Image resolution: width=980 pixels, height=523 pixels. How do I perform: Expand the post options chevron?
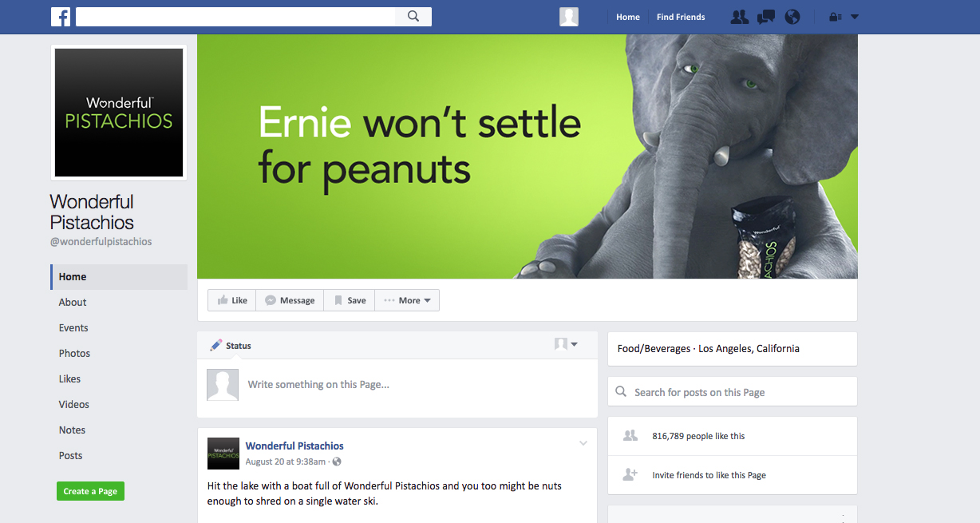pos(583,443)
